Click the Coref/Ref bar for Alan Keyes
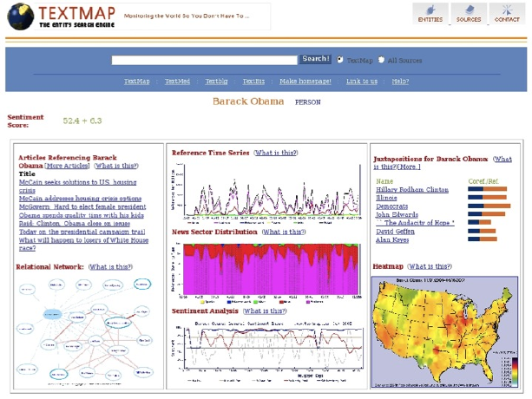 click(x=483, y=239)
